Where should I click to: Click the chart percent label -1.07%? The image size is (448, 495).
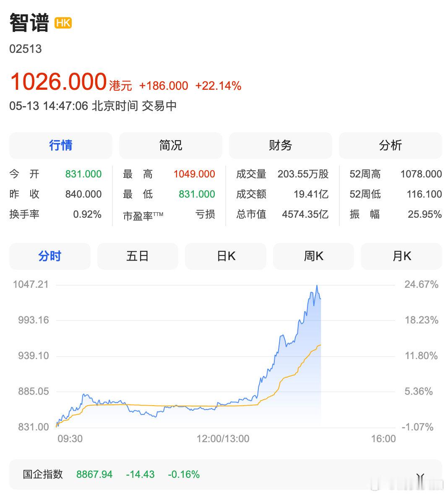pos(417,427)
